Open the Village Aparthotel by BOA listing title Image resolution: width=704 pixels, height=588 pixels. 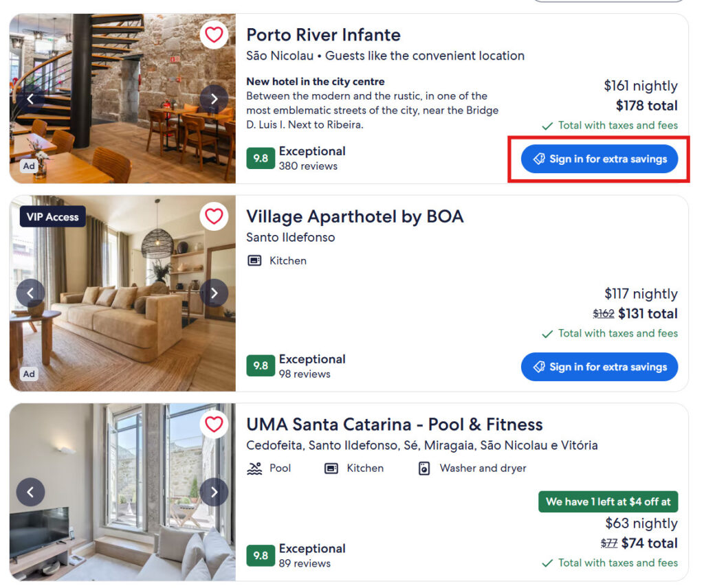tap(355, 216)
